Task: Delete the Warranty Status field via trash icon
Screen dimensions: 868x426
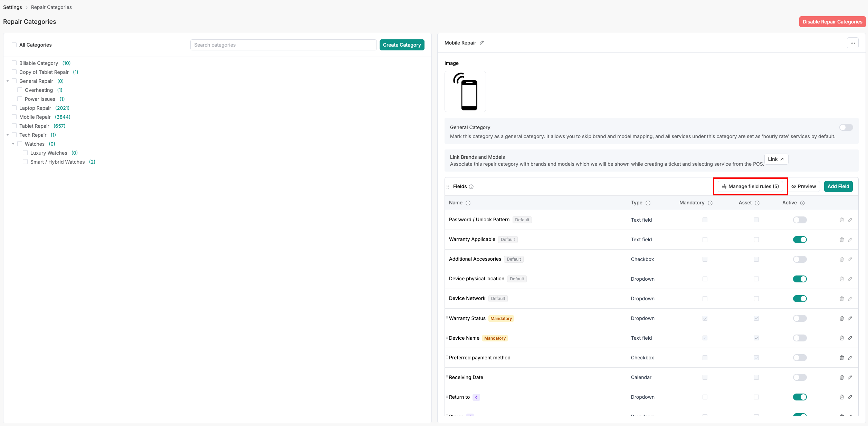Action: [x=842, y=318]
